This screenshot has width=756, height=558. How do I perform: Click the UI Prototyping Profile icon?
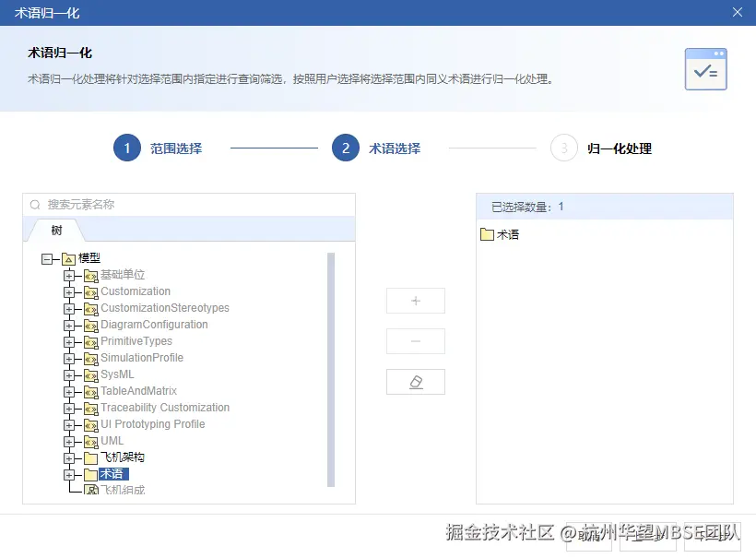point(90,425)
